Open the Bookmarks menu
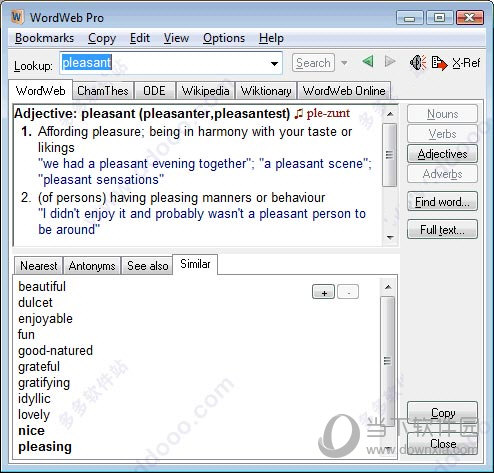The height and width of the screenshot is (473, 494). (44, 38)
